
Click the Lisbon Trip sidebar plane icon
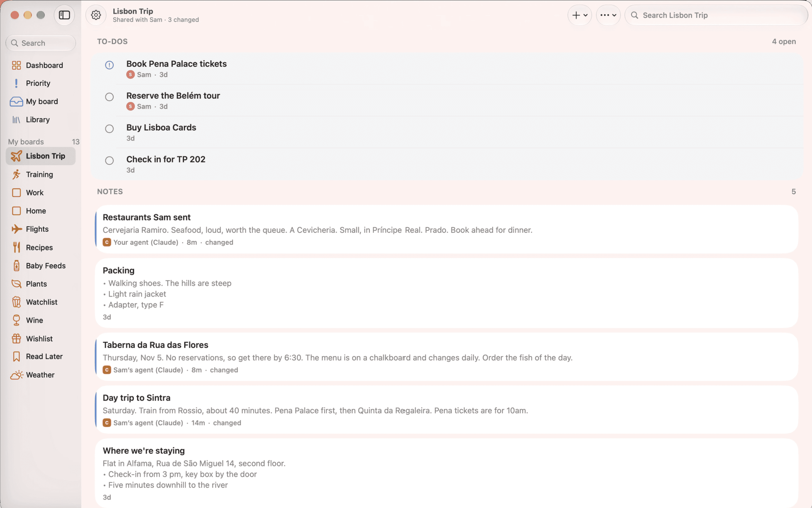click(x=16, y=156)
